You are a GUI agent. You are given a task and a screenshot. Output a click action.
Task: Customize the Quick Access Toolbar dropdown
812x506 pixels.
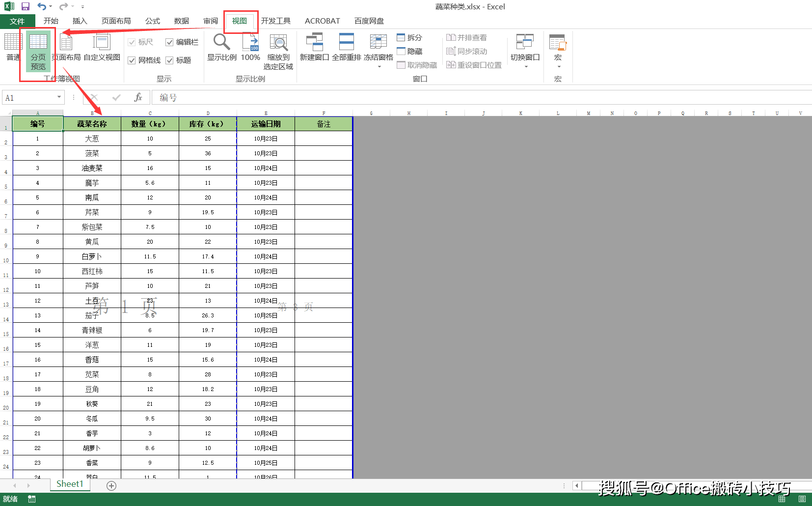82,7
